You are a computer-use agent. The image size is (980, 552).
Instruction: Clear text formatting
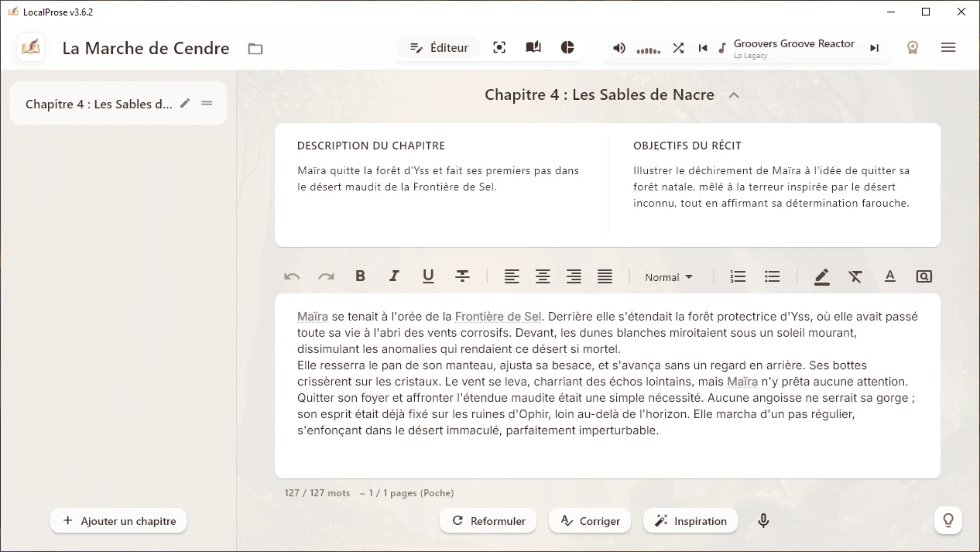click(855, 276)
